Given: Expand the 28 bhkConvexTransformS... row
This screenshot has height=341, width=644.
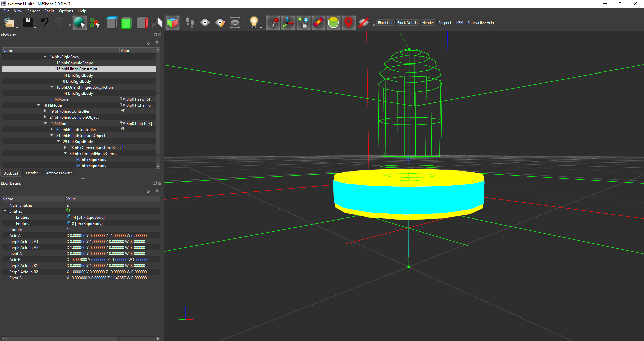Looking at the screenshot, I should click(x=65, y=147).
